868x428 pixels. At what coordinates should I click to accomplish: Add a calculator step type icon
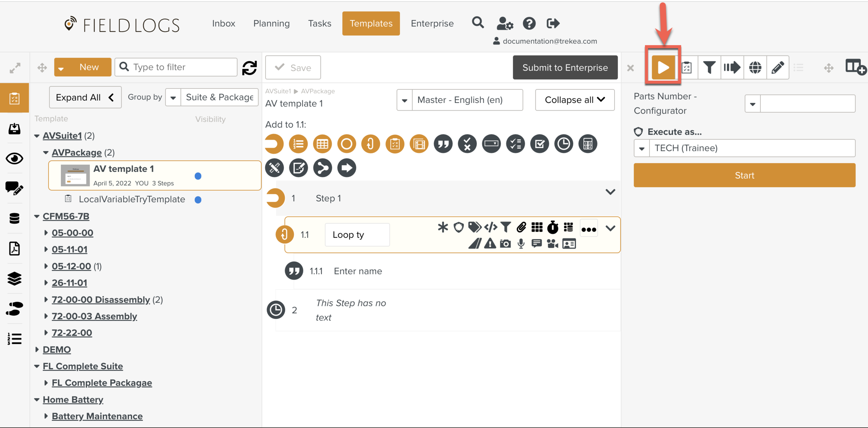click(588, 144)
